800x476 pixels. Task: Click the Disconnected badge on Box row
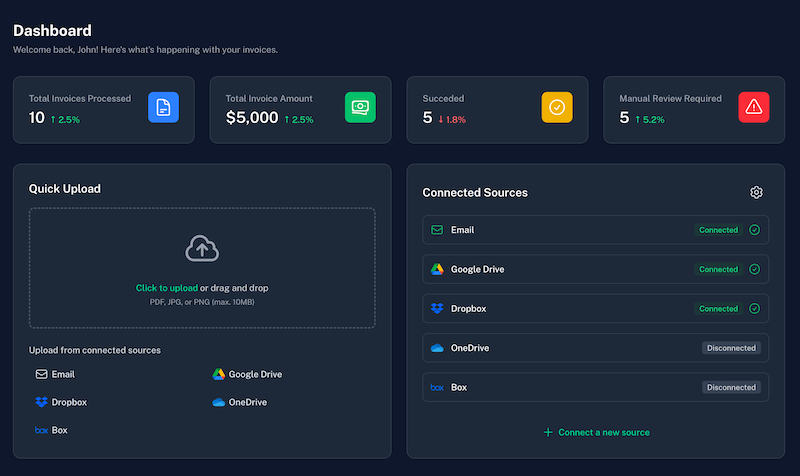(731, 388)
